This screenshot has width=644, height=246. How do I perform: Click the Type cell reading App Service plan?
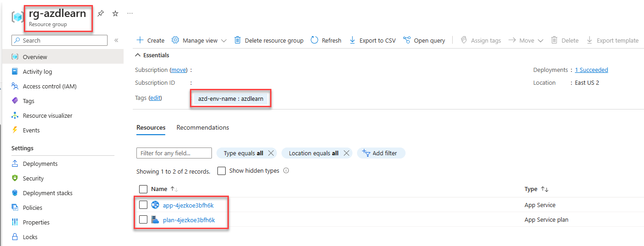(x=547, y=219)
